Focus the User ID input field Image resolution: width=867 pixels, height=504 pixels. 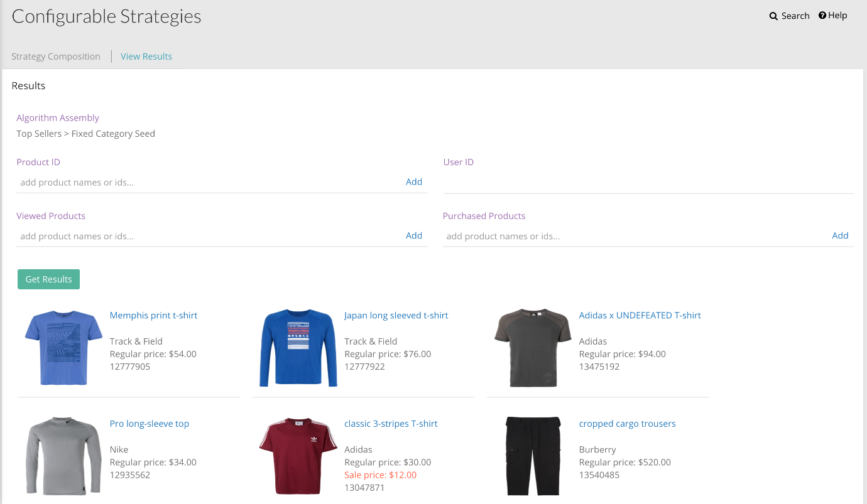(x=648, y=183)
